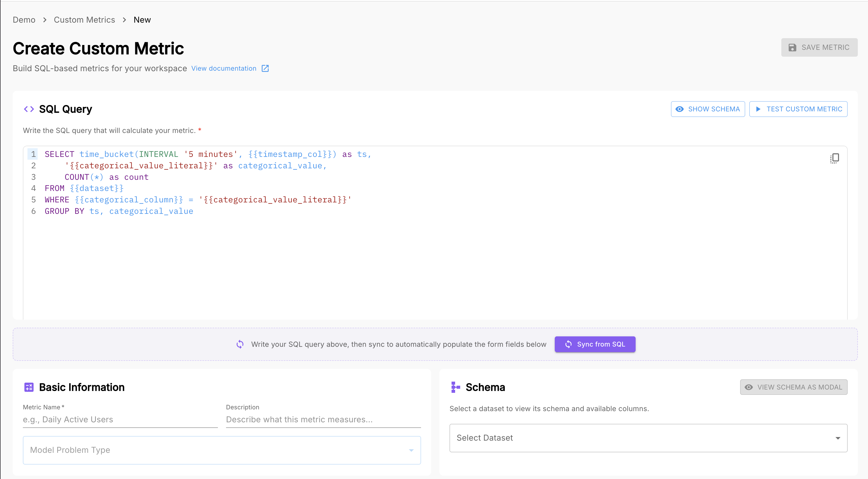Click line number 1 in the editor
868x479 pixels.
click(x=33, y=154)
